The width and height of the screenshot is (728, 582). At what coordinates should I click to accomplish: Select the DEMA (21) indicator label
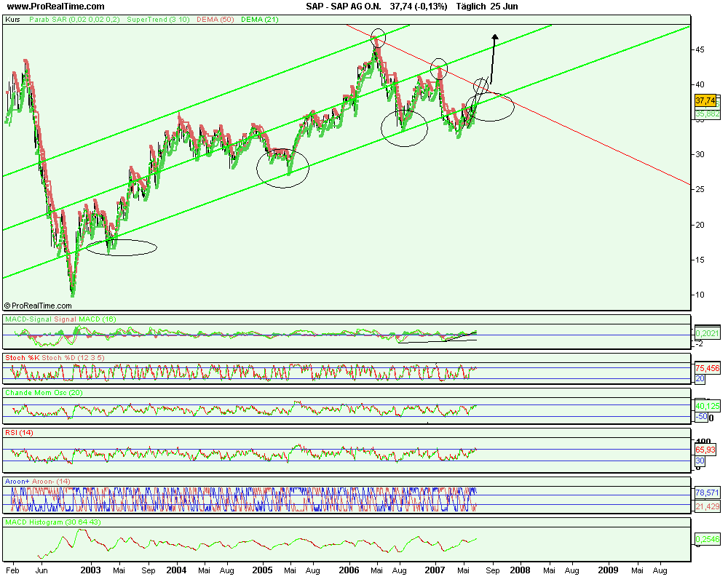260,20
